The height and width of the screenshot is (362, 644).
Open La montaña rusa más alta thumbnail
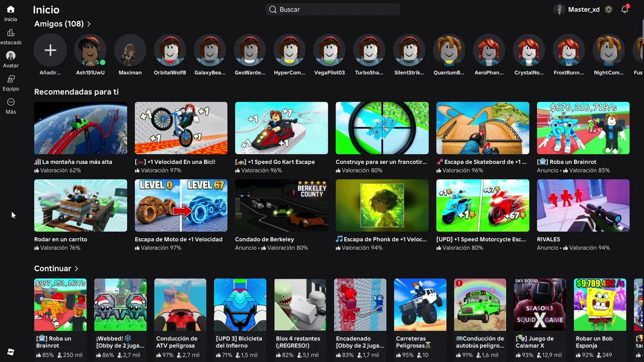80,128
